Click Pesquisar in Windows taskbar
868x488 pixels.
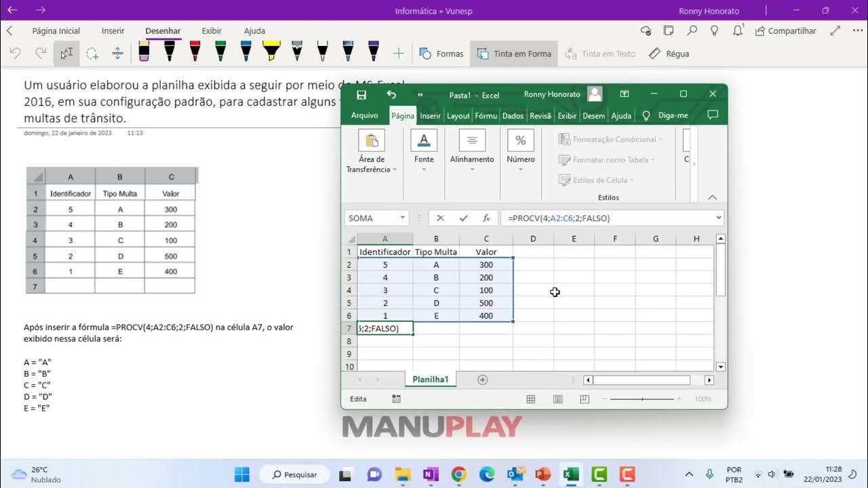(295, 474)
